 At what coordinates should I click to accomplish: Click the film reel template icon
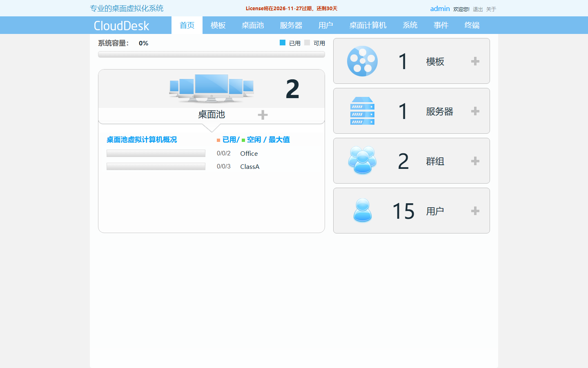click(362, 61)
